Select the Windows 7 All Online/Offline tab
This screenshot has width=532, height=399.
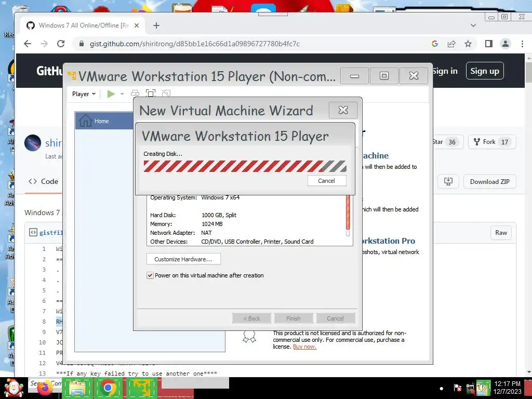83,25
